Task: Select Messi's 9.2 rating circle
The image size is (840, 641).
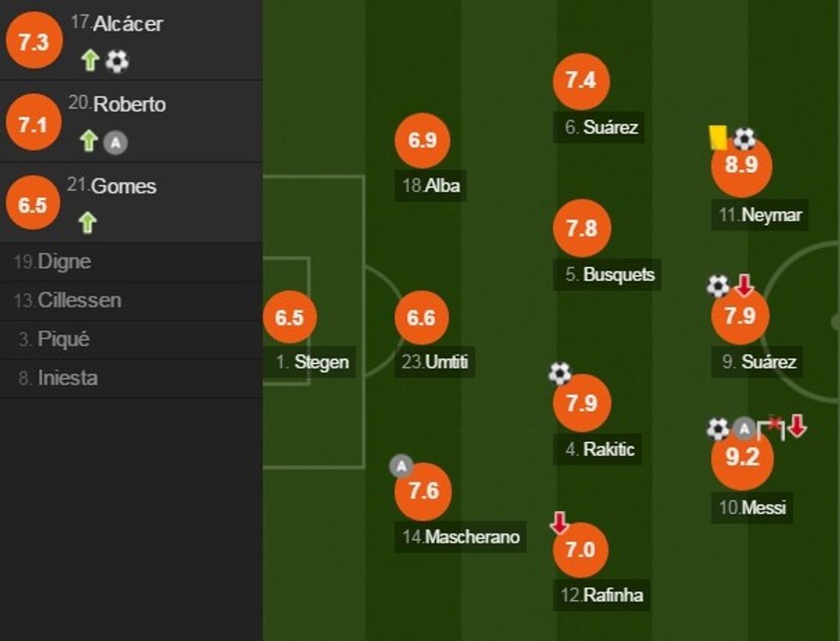Action: [x=742, y=458]
